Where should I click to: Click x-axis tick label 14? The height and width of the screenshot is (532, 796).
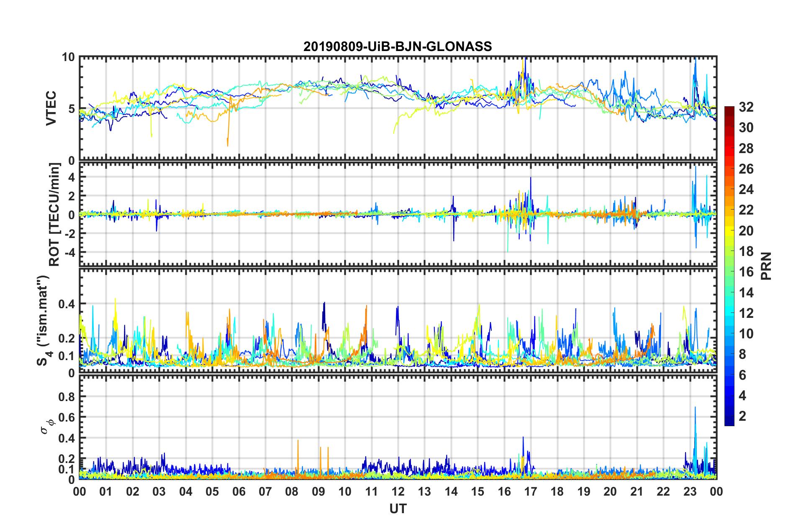point(451,491)
